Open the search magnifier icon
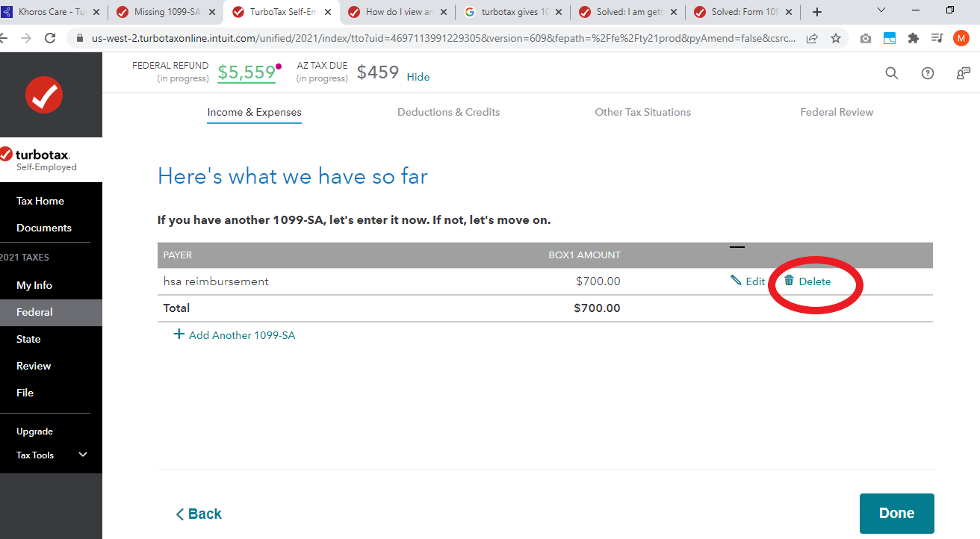The height and width of the screenshot is (539, 980). 892,73
